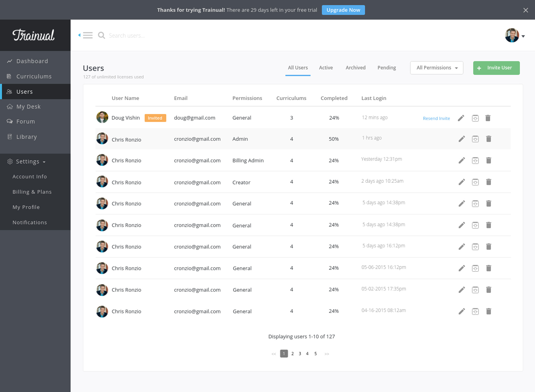
Task: Go to page 4 of users
Action: tap(307, 354)
